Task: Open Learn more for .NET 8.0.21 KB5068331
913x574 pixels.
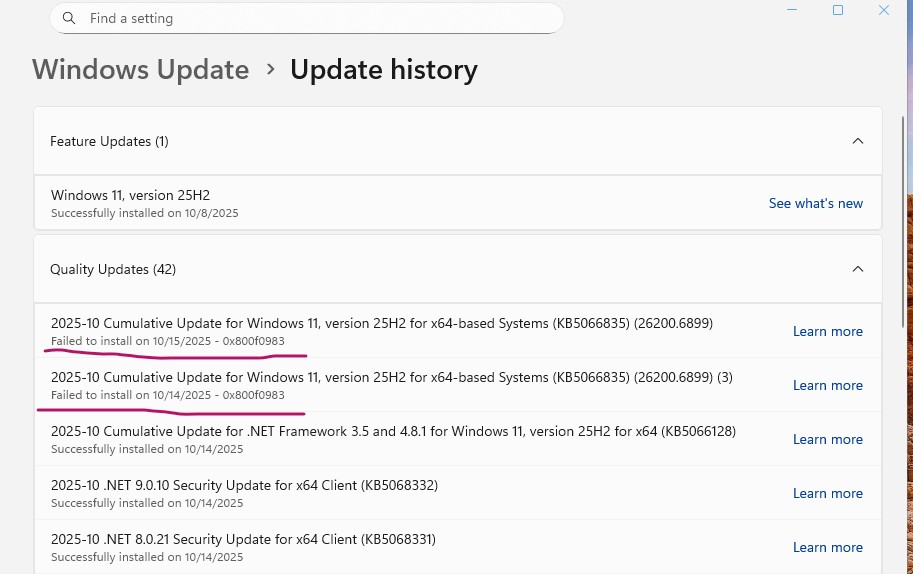Action: [x=828, y=547]
